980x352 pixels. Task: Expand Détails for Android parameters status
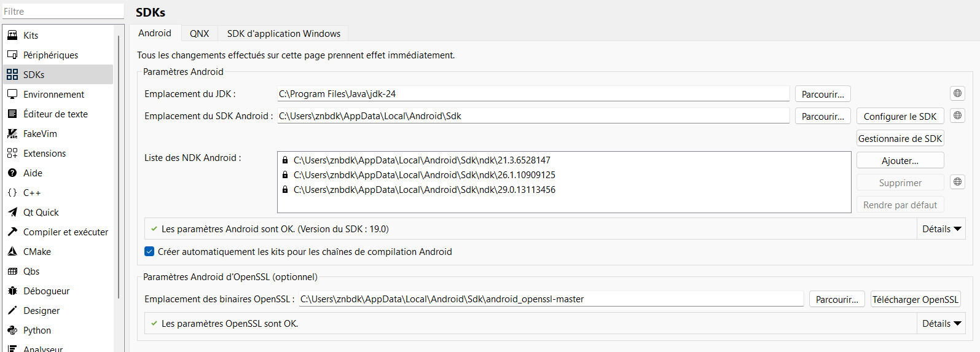[x=941, y=229]
